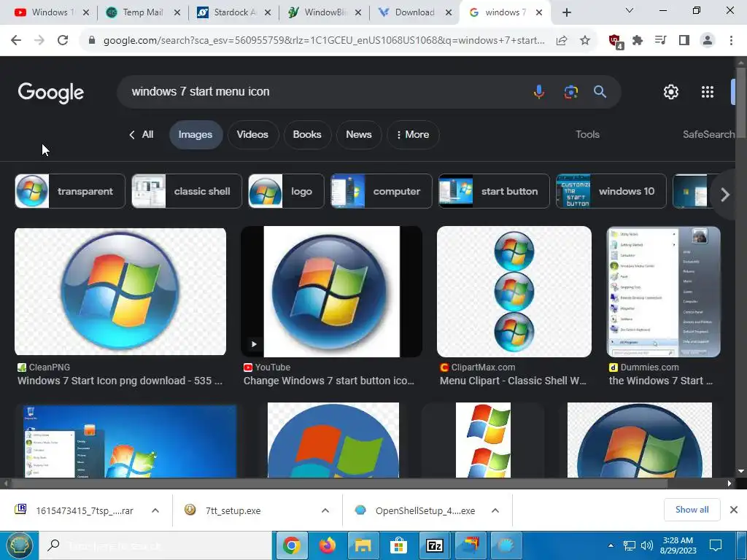Open a new tab with plus button
747x560 pixels.
click(566, 12)
